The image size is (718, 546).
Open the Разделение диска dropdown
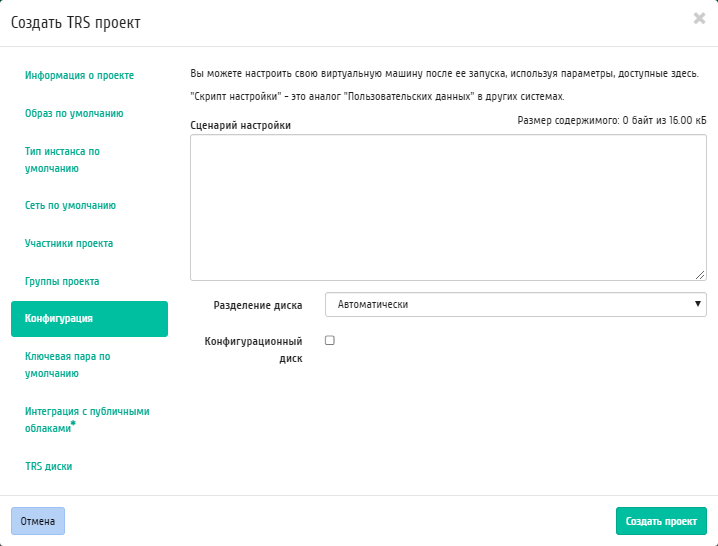(x=516, y=305)
